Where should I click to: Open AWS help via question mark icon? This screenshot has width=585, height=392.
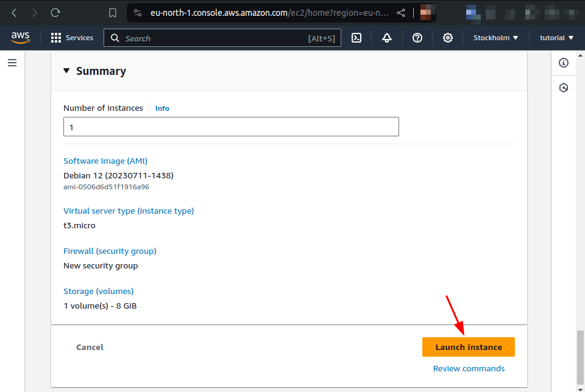417,38
